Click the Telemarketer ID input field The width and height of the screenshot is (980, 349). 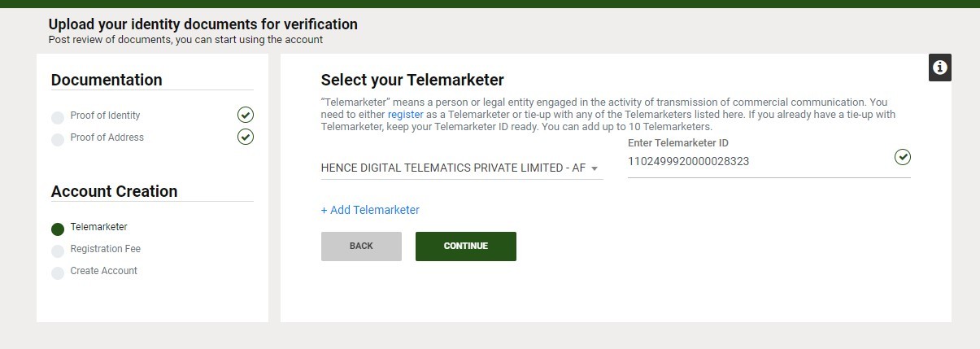(x=769, y=162)
